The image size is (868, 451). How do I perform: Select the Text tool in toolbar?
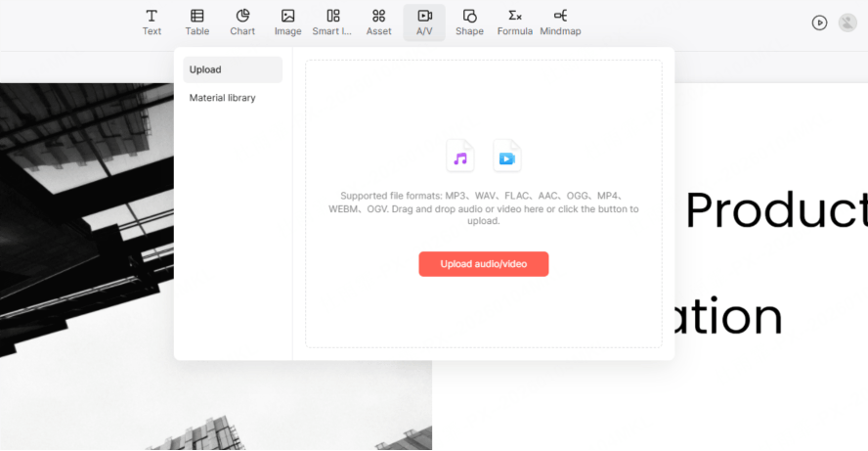(152, 23)
